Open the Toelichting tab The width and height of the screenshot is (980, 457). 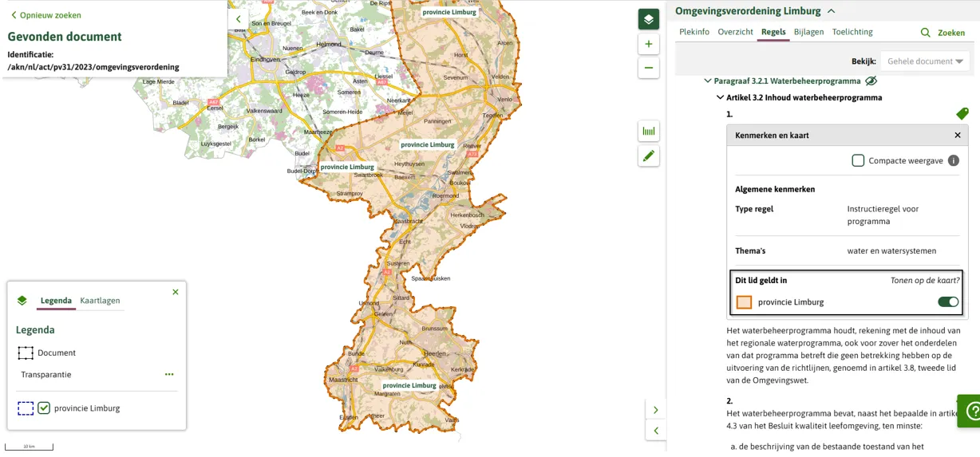(x=852, y=32)
